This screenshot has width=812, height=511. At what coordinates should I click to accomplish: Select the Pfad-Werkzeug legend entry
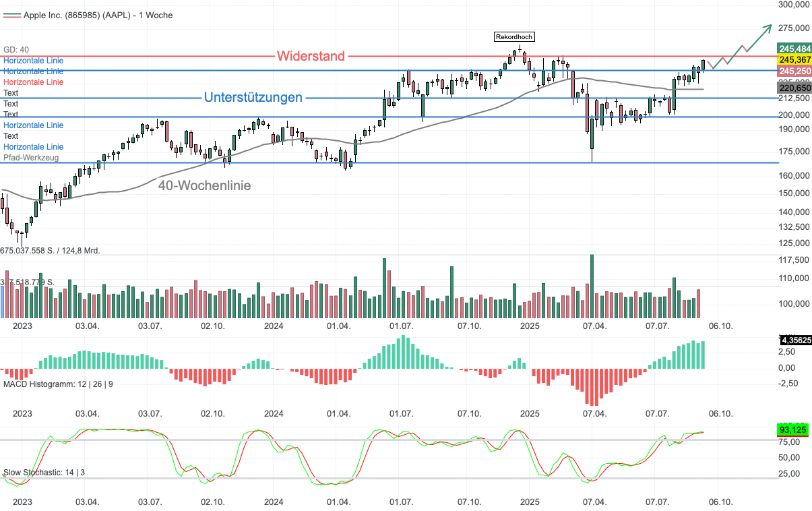point(31,158)
